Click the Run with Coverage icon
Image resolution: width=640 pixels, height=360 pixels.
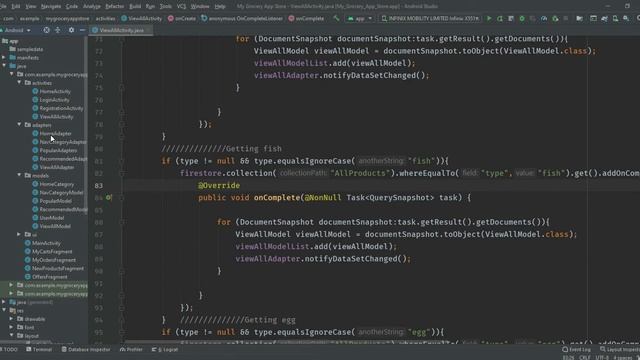point(533,18)
